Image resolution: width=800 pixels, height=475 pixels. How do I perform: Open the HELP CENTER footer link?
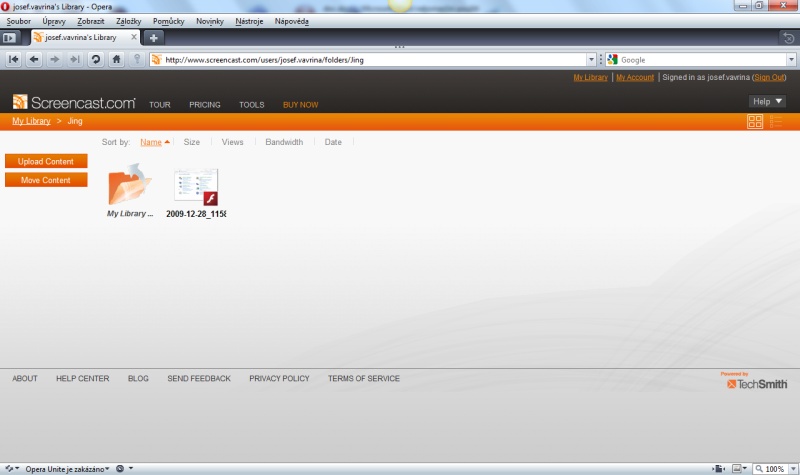coord(82,379)
